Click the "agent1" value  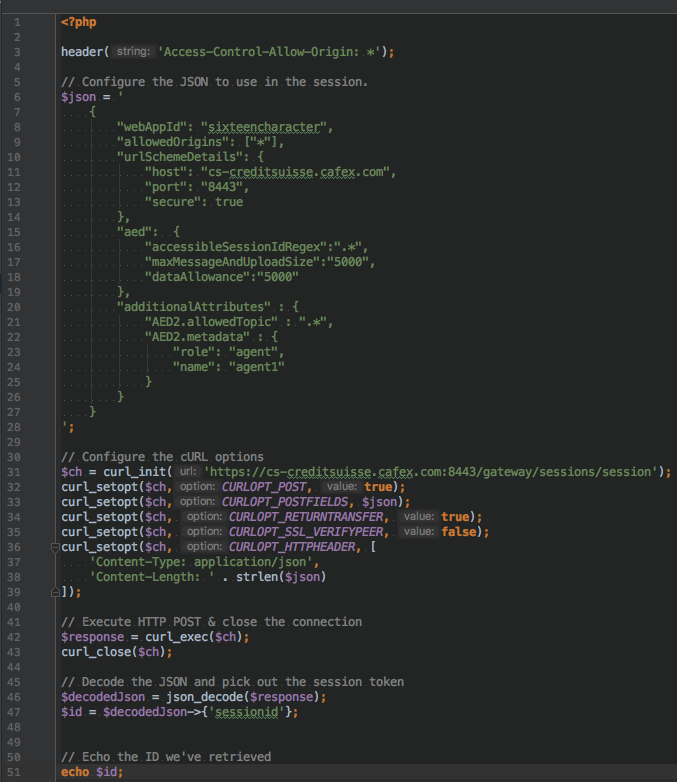[x=257, y=367]
